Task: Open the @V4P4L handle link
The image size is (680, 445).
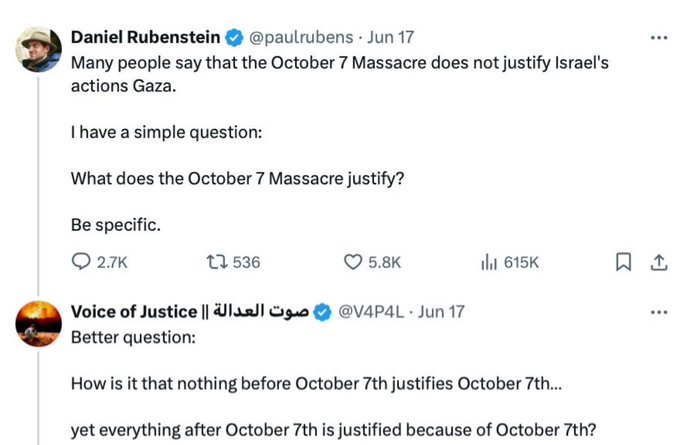Action: tap(376, 312)
